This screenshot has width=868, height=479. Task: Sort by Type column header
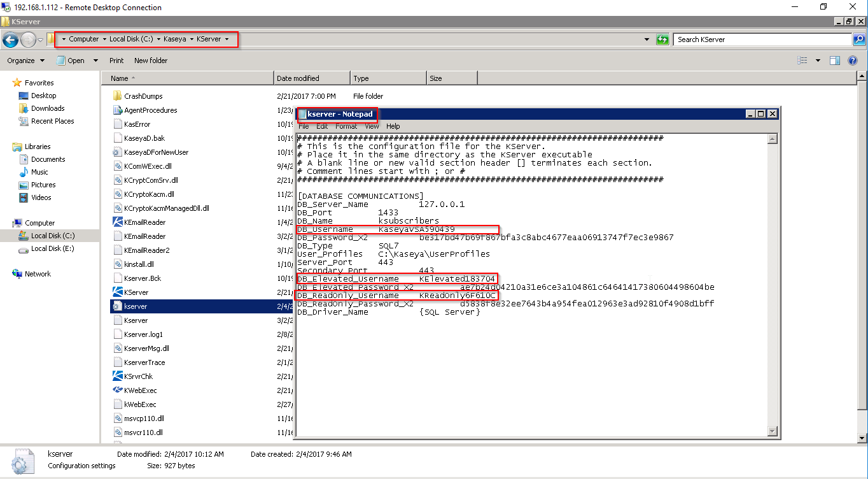388,78
